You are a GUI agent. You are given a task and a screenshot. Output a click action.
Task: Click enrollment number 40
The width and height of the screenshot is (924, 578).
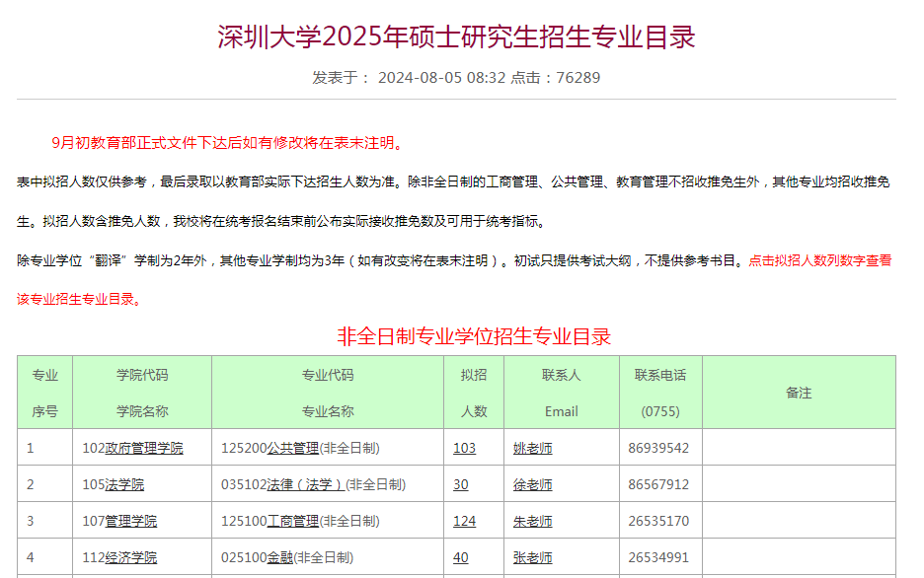point(461,557)
